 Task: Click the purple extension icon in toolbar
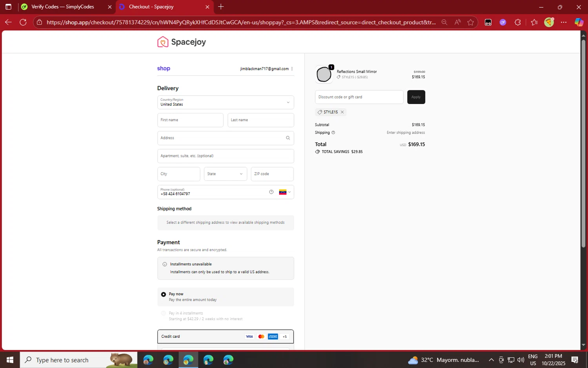503,22
